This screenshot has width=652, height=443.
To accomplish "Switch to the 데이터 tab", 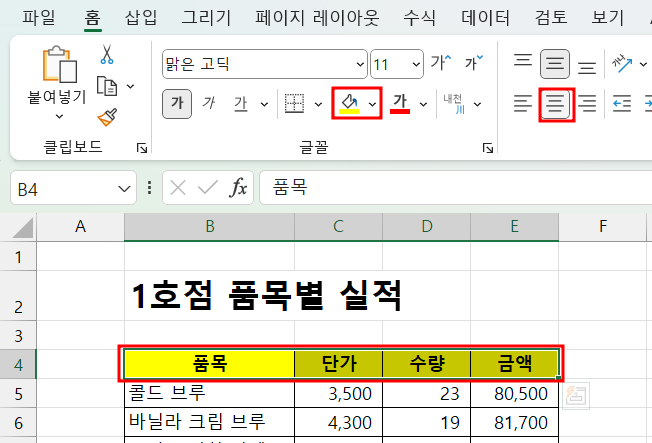I will tap(486, 17).
